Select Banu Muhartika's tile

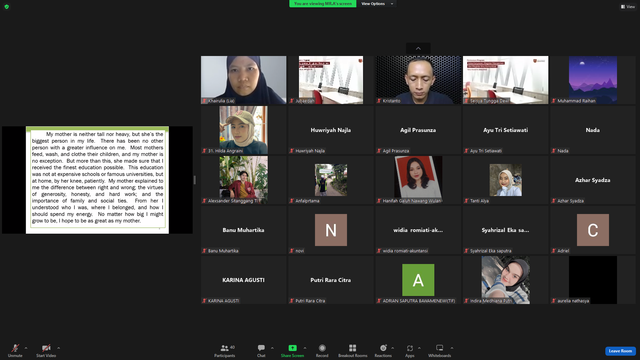(x=244, y=230)
